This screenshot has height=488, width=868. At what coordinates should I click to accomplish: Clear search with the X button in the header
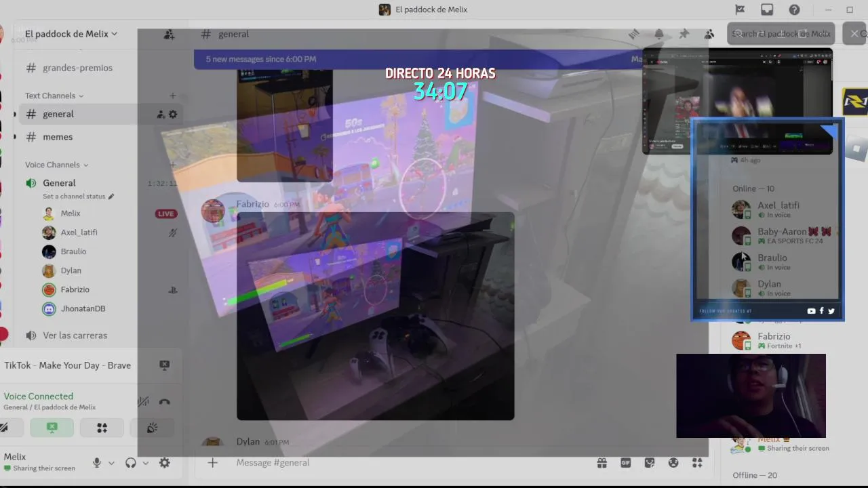pos(854,34)
